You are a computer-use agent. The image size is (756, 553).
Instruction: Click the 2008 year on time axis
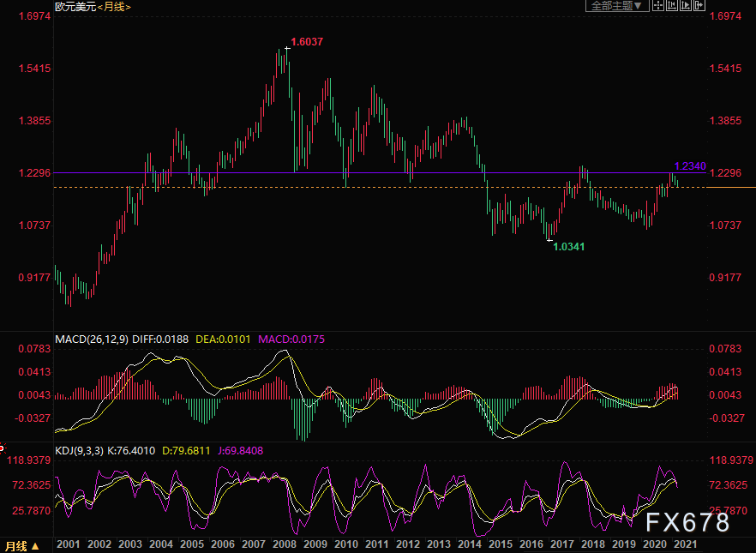pos(285,544)
